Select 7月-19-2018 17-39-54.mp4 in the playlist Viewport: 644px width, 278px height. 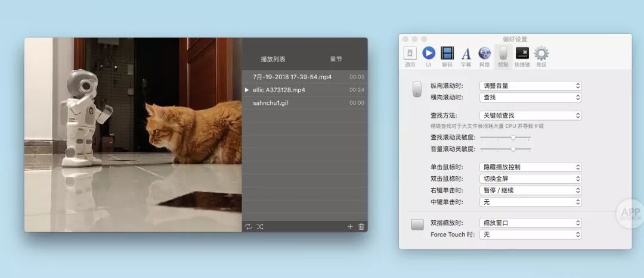(305, 77)
